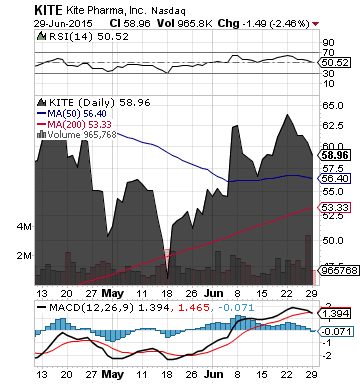Click the 50.0 price axis label

pyautogui.click(x=332, y=240)
